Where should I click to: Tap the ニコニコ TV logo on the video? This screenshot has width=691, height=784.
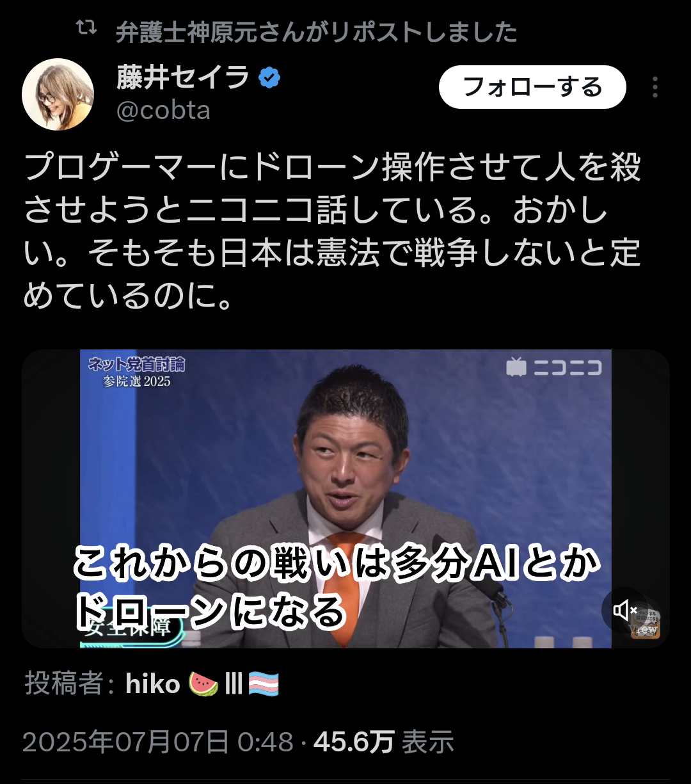click(x=553, y=368)
